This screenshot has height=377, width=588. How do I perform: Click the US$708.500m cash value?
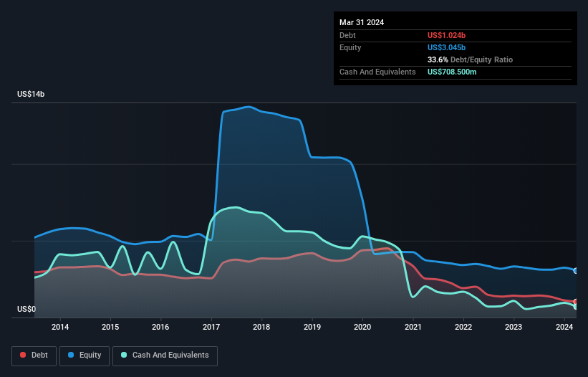[452, 72]
